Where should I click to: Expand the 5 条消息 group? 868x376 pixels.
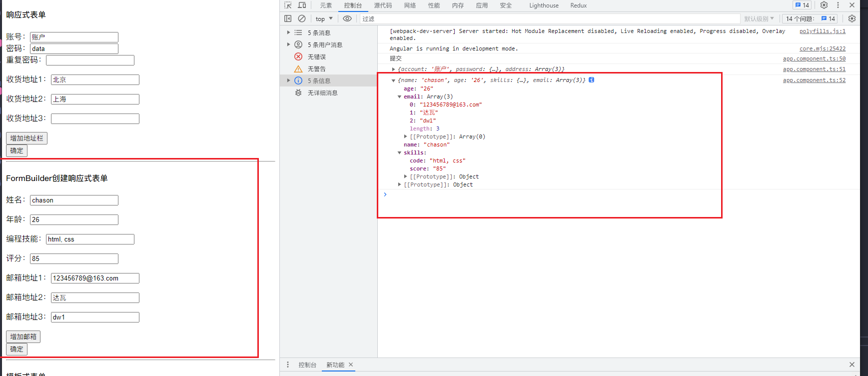tap(288, 32)
